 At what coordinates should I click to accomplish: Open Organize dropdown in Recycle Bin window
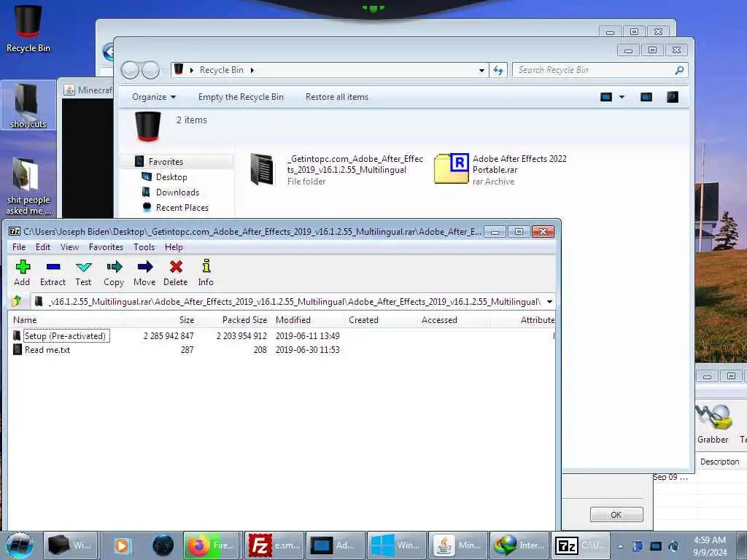point(154,97)
